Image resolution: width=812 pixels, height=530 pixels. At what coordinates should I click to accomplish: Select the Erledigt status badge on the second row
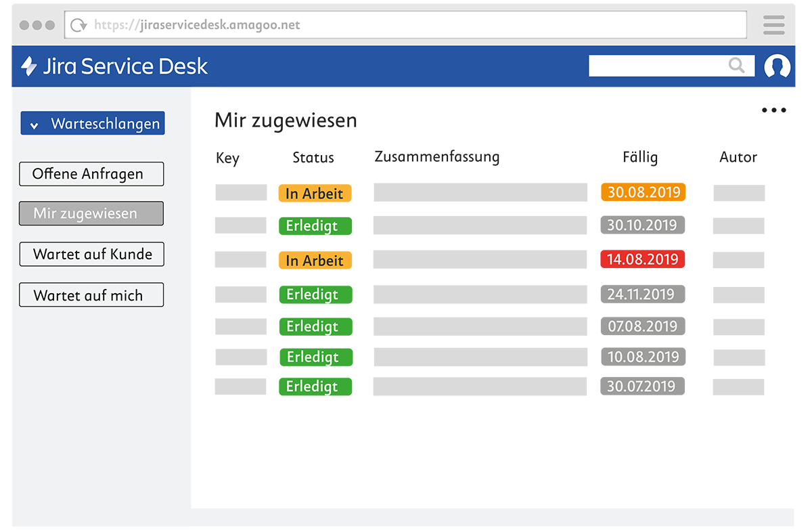click(315, 226)
